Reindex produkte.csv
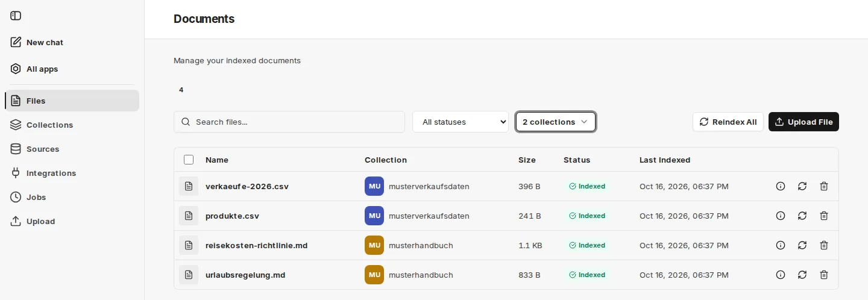Image resolution: width=868 pixels, height=300 pixels. [x=802, y=216]
